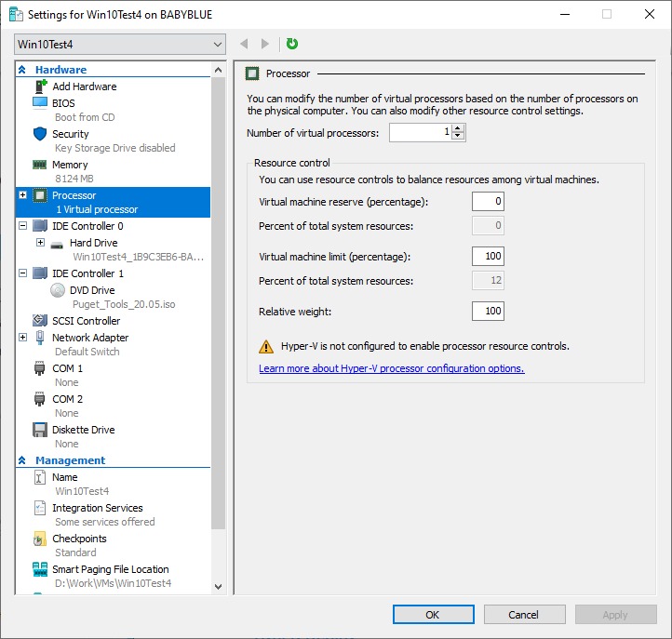
Task: Click the Relative weight input field
Action: click(488, 311)
